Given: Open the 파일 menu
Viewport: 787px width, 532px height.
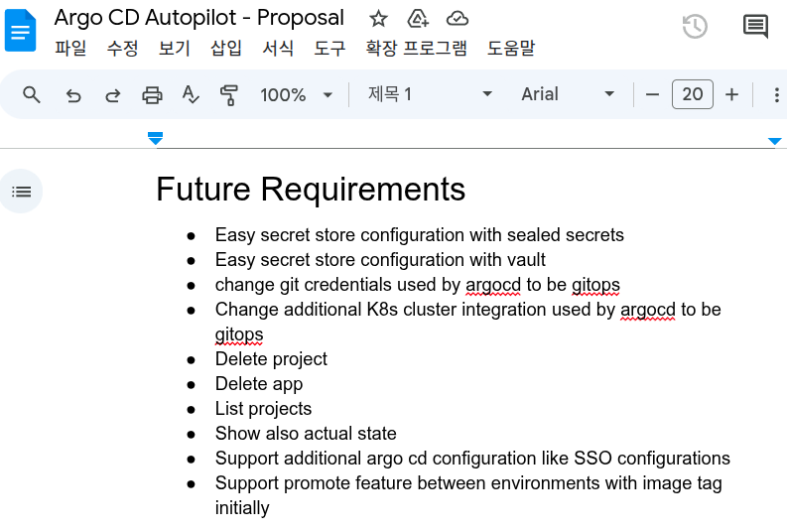Looking at the screenshot, I should (x=70, y=49).
